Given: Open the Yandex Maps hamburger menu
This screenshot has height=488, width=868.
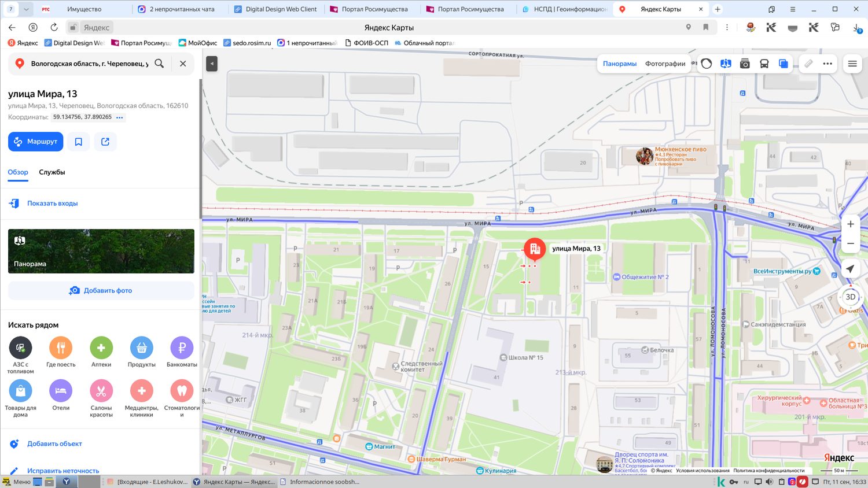Looking at the screenshot, I should pos(852,64).
